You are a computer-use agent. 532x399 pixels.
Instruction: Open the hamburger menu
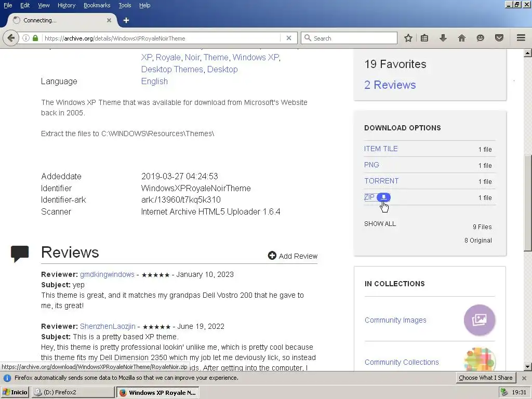(521, 38)
